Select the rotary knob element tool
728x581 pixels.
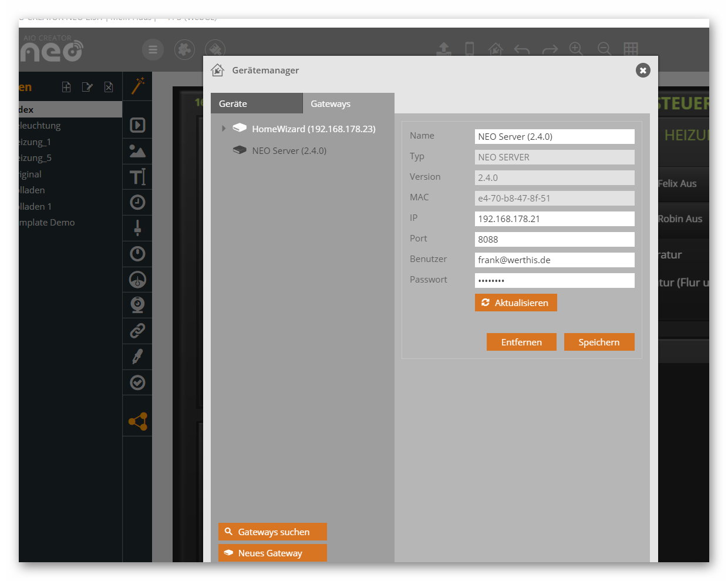click(137, 254)
